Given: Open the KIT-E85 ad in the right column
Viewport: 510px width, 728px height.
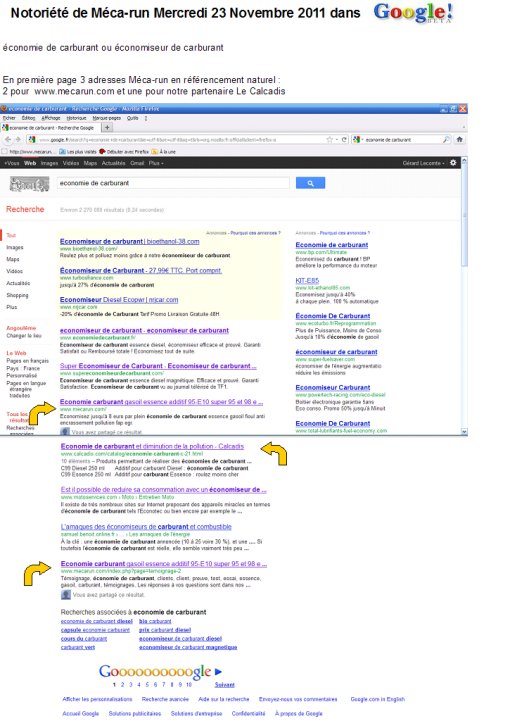Looking at the screenshot, I should (x=307, y=281).
